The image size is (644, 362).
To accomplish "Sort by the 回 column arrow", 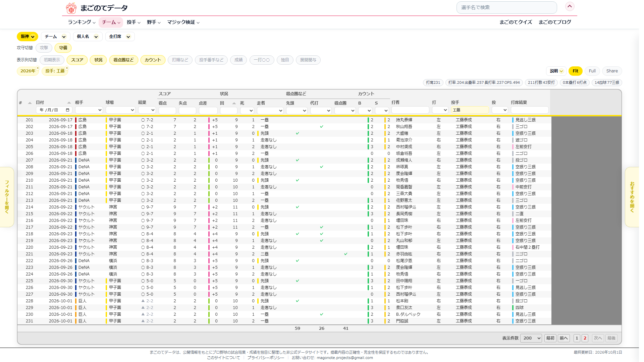I will 234,103.
